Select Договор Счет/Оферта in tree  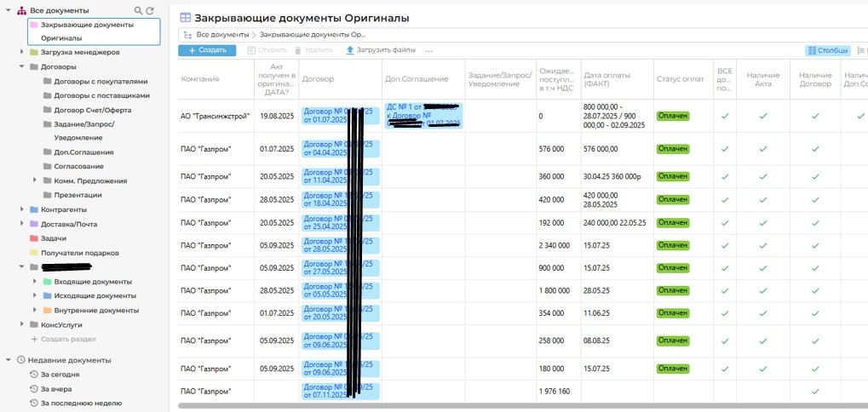[x=93, y=110]
